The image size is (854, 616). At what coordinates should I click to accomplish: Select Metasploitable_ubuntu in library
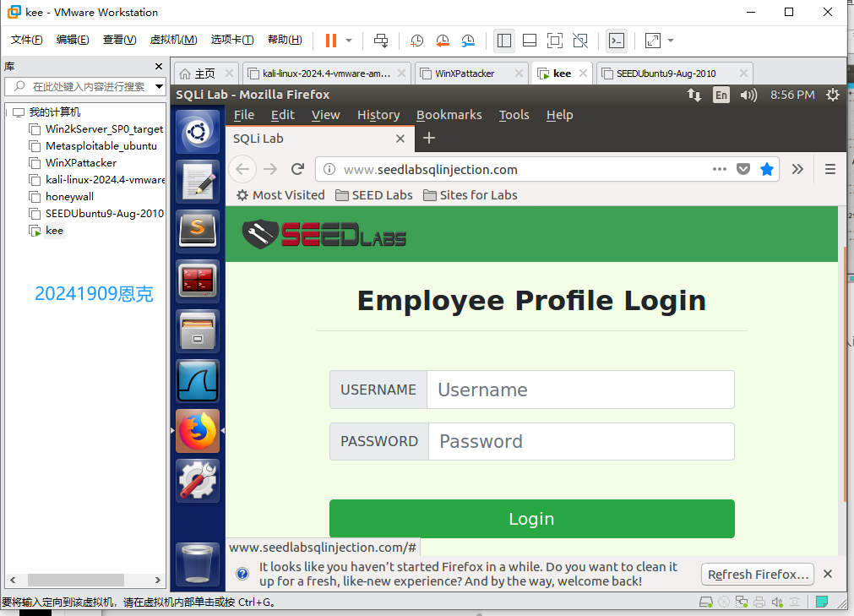(x=101, y=146)
